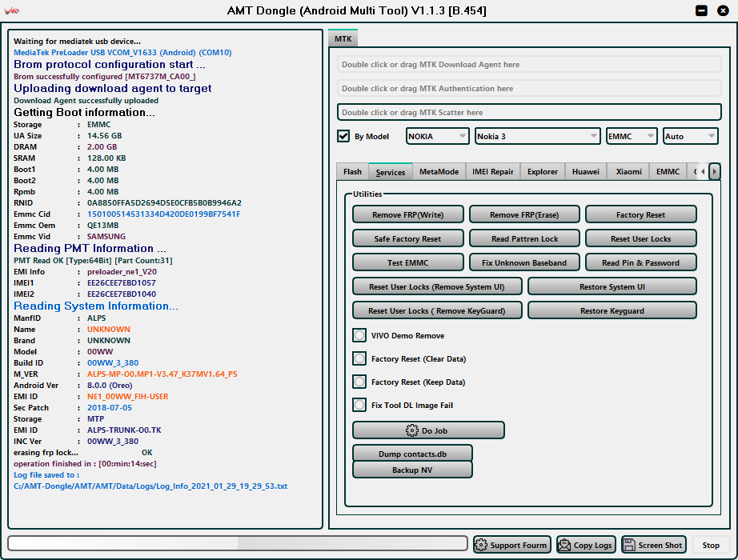Click the Reset User Locks button
Viewport: 738px width, 560px height.
(x=640, y=238)
